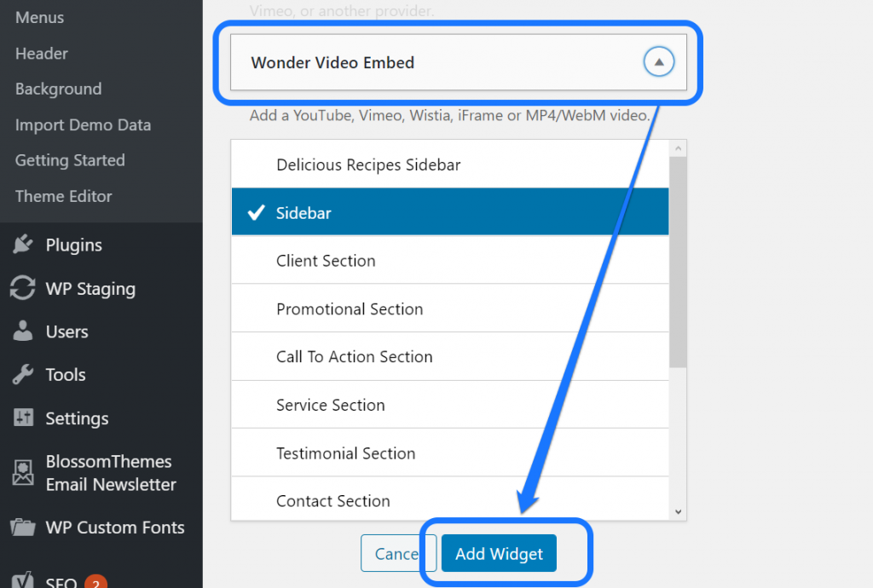Open the Theme Editor menu item

point(64,196)
